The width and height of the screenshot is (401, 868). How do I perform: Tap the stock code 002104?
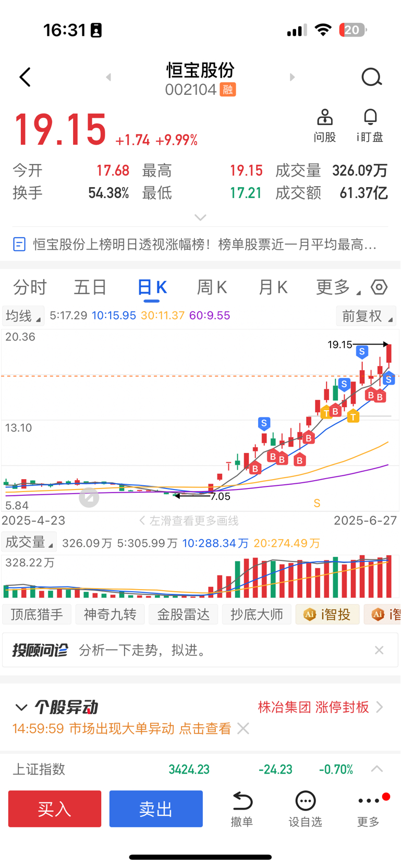coord(190,90)
